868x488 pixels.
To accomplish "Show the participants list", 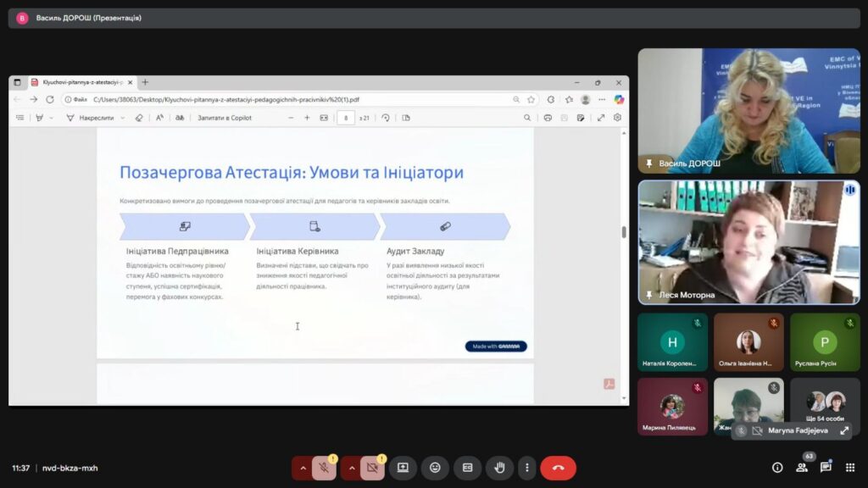I will pyautogui.click(x=801, y=468).
